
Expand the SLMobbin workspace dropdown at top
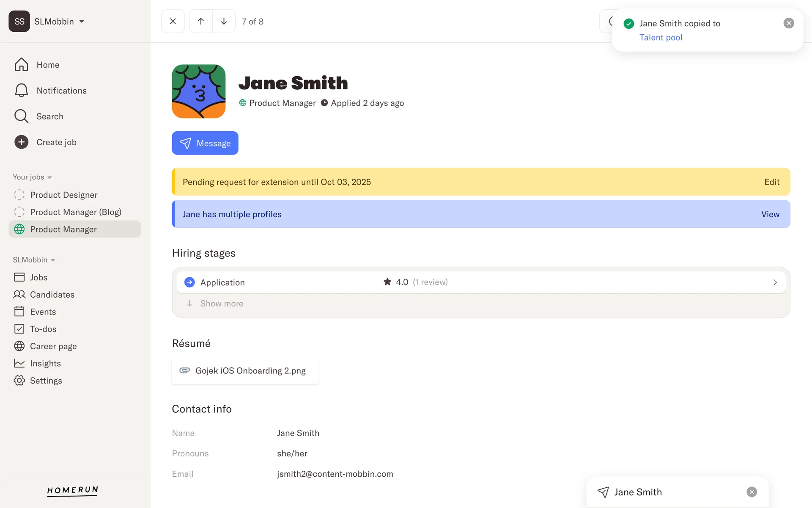(x=82, y=22)
